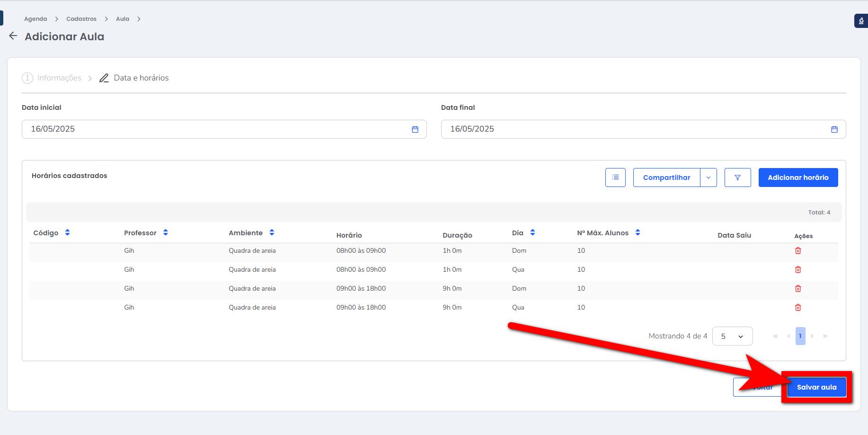The height and width of the screenshot is (435, 868).
Task: Go back using the left arrow icon
Action: pos(13,36)
